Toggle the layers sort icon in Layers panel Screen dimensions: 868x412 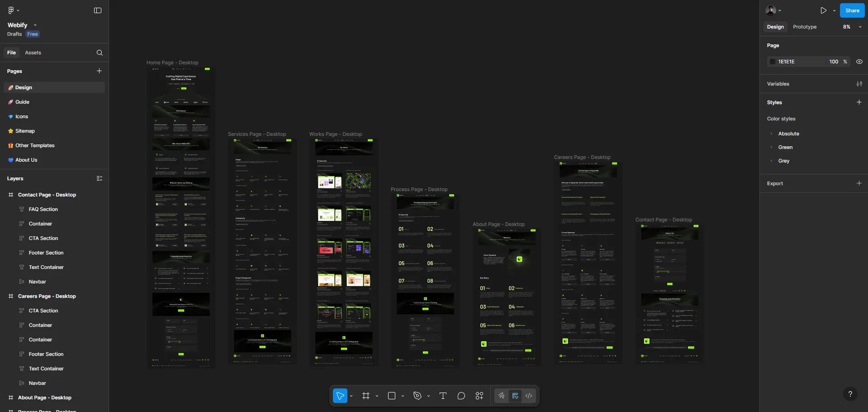[100, 178]
